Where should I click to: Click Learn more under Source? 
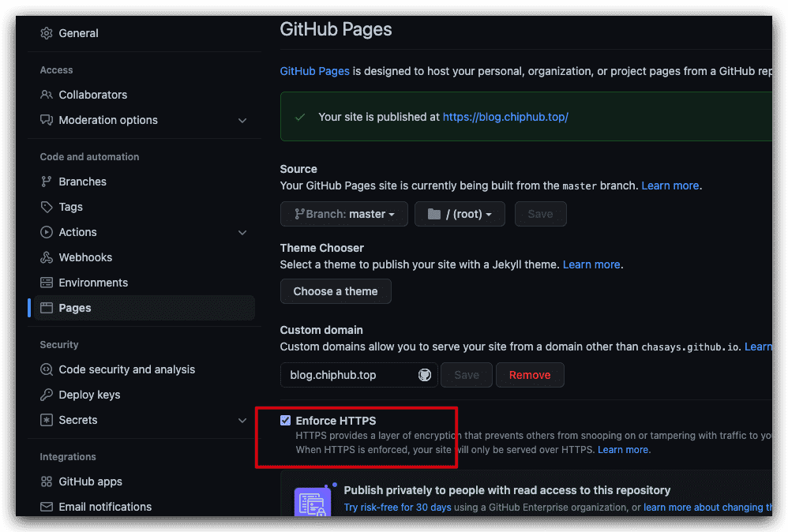click(x=670, y=185)
